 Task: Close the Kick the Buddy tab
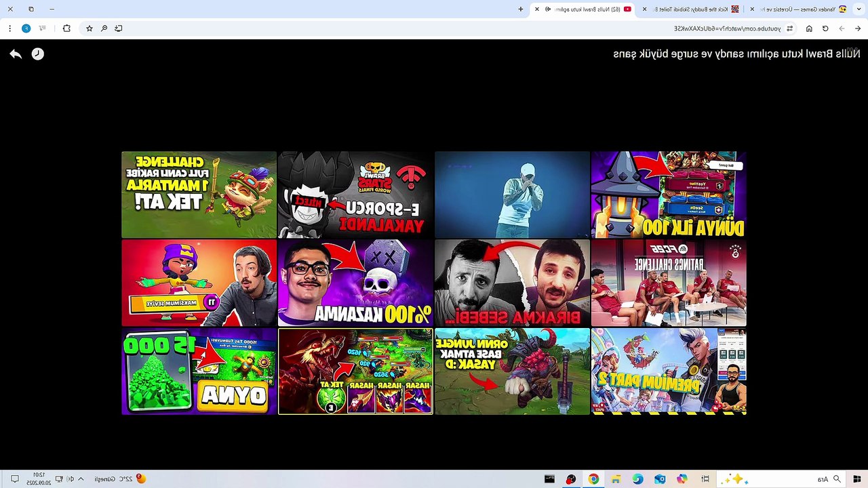[x=644, y=9]
